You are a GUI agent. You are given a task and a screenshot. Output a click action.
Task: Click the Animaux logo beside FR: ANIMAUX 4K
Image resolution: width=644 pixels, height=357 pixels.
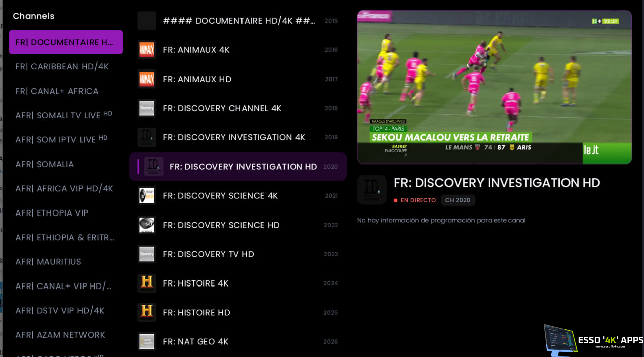pyautogui.click(x=147, y=50)
